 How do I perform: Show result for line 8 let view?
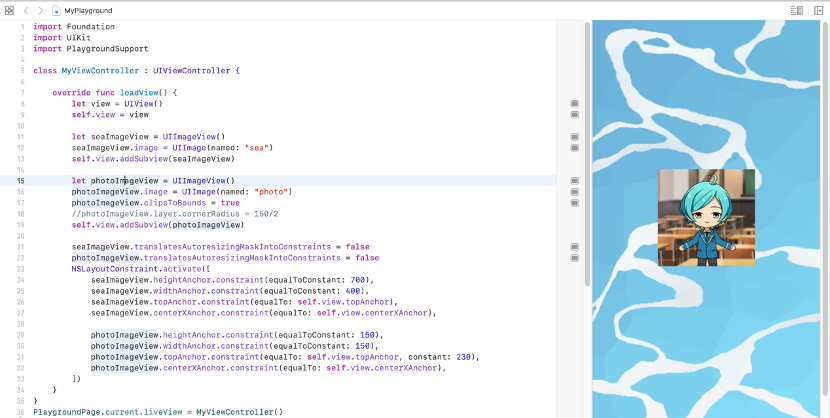click(x=574, y=104)
